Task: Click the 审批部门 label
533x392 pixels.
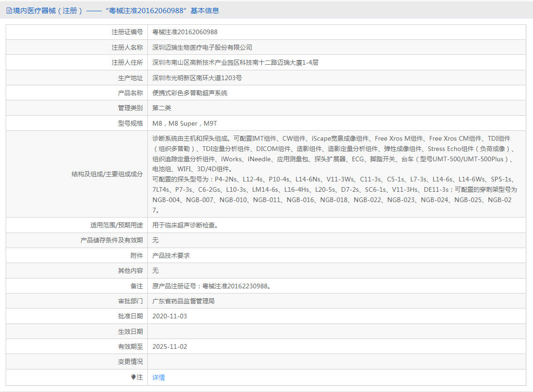Action: tap(130, 302)
